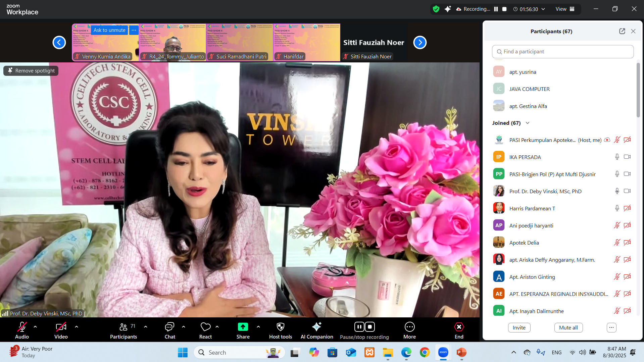The height and width of the screenshot is (362, 644).
Task: Open the React emoji menu
Action: point(205,327)
